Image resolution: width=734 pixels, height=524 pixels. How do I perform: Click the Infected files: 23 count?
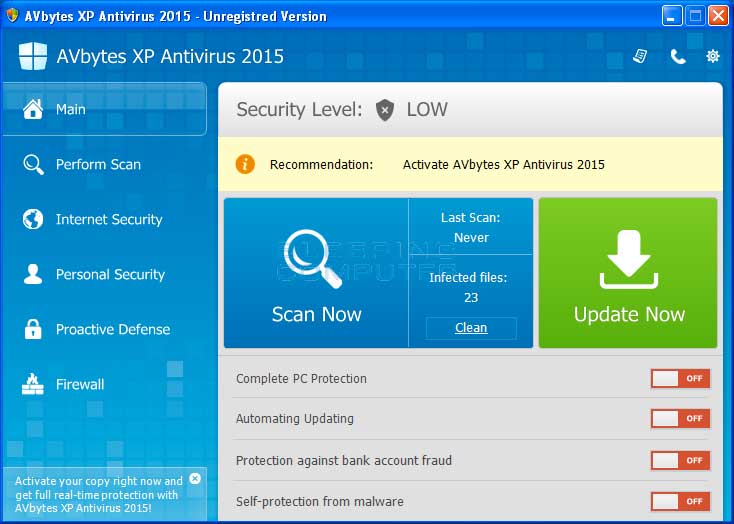pos(468,288)
